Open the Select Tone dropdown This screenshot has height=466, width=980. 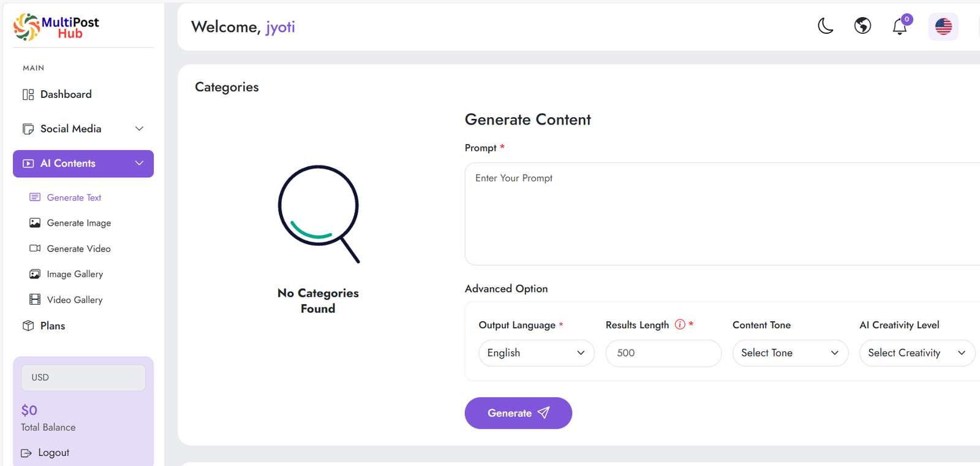(x=790, y=353)
